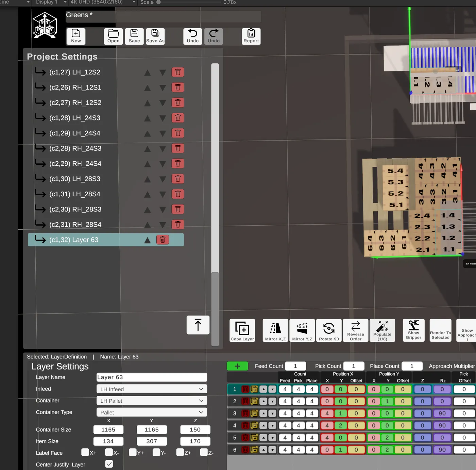Viewport: 476px width, 470px height.
Task: Save the project with the Save icon
Action: tap(134, 36)
